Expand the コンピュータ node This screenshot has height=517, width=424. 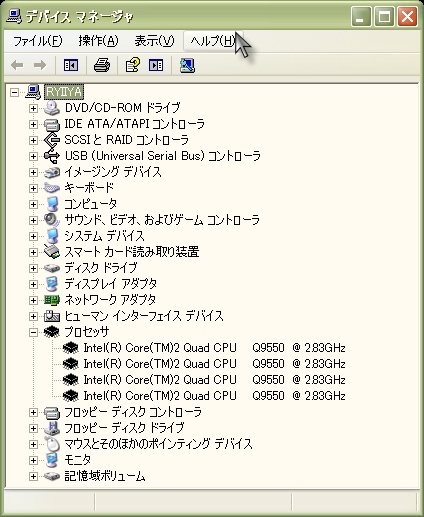point(33,204)
